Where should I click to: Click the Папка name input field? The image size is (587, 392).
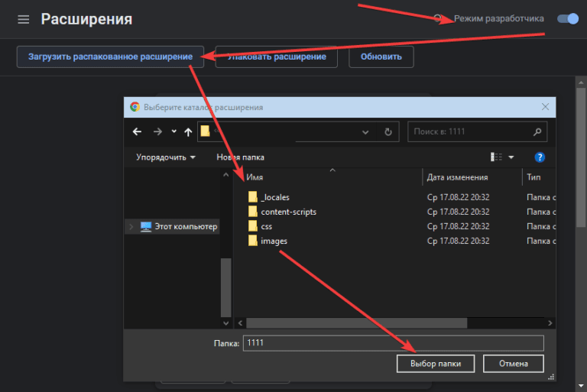click(x=393, y=343)
